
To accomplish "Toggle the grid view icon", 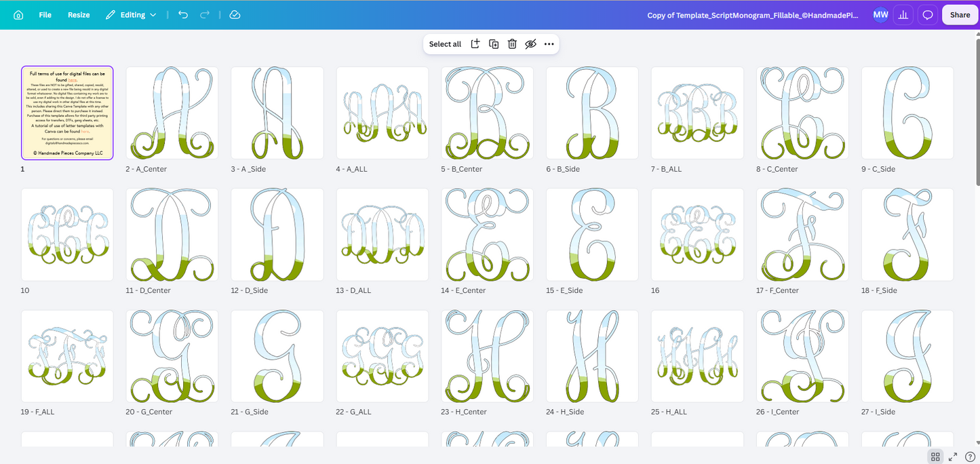I will click(935, 457).
